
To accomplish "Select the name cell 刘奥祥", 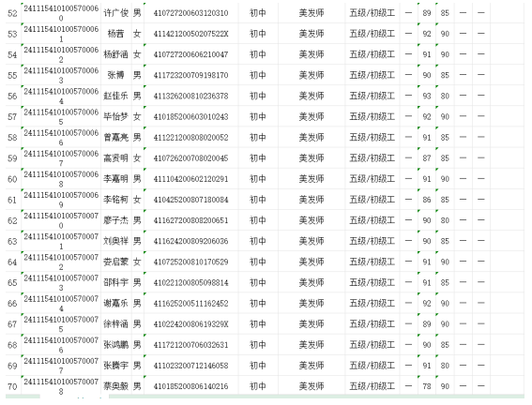I will point(116,241).
